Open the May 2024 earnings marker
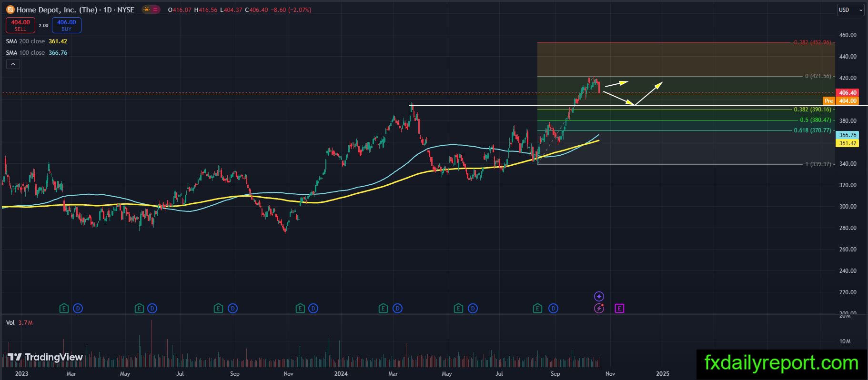 point(458,309)
